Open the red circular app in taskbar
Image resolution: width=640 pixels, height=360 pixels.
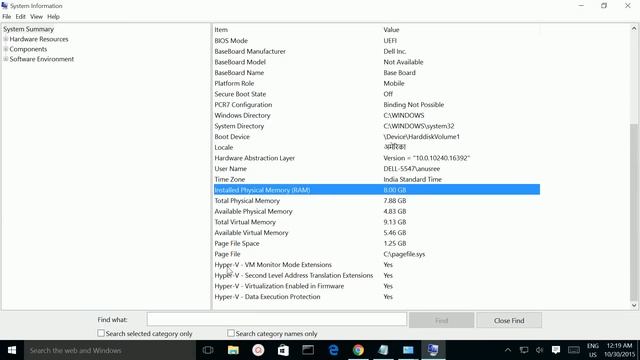[258, 350]
